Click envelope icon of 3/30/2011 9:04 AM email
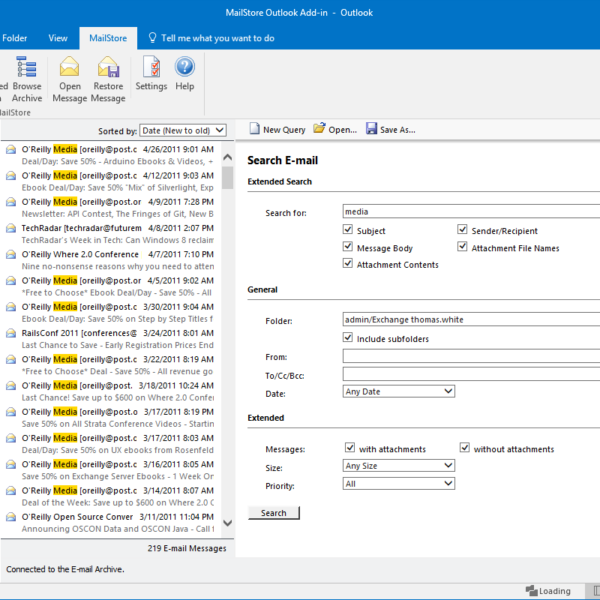Image resolution: width=600 pixels, height=600 pixels. click(11, 307)
